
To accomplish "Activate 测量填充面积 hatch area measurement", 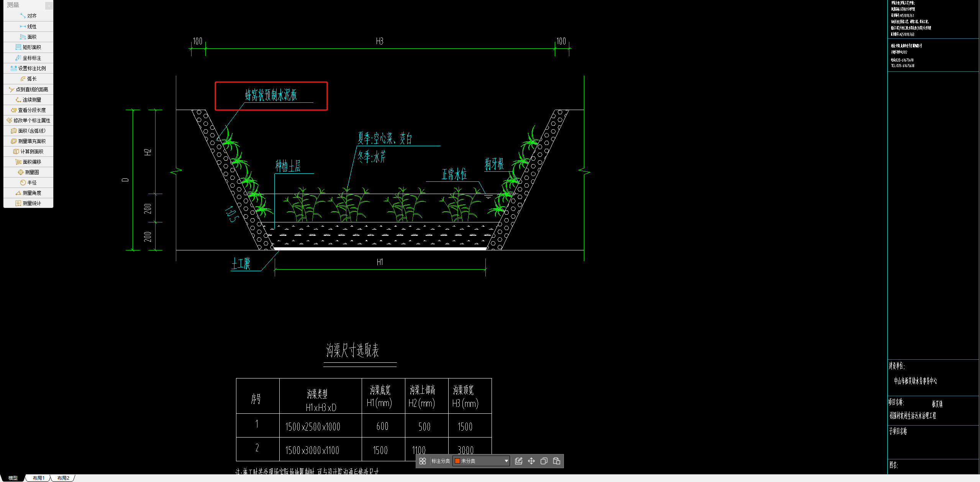I will click(x=28, y=141).
